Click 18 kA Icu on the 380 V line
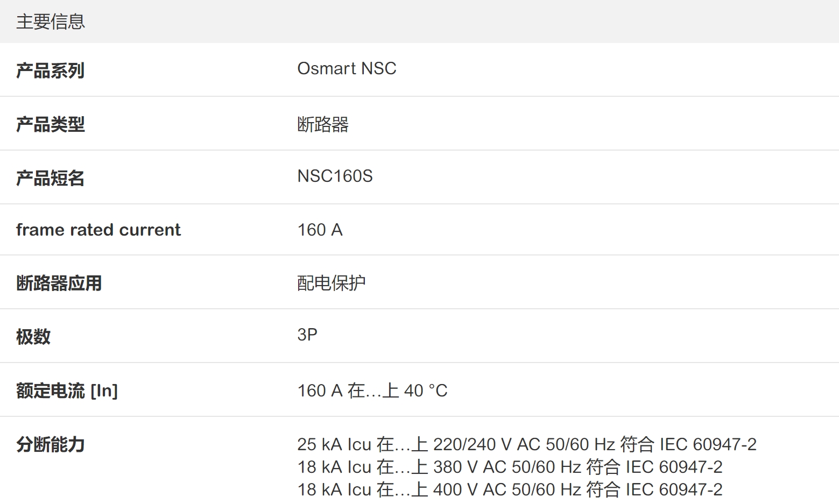 point(334,467)
